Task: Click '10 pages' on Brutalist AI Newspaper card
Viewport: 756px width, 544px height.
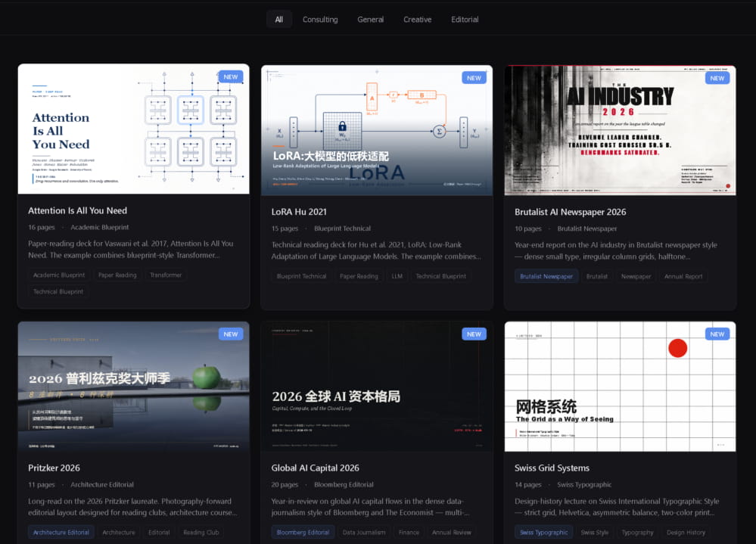Action: pos(528,228)
